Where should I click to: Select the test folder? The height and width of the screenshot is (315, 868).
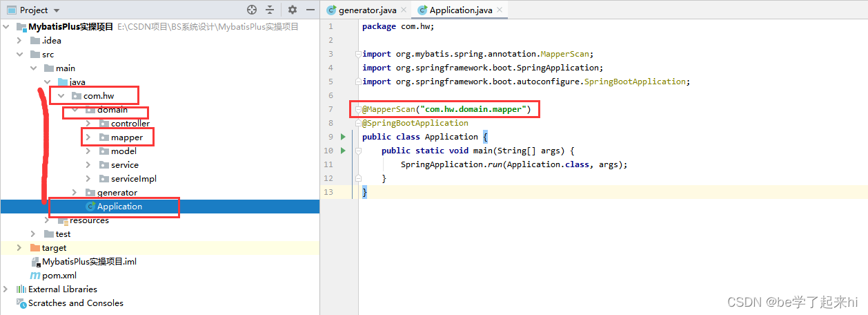pyautogui.click(x=63, y=234)
